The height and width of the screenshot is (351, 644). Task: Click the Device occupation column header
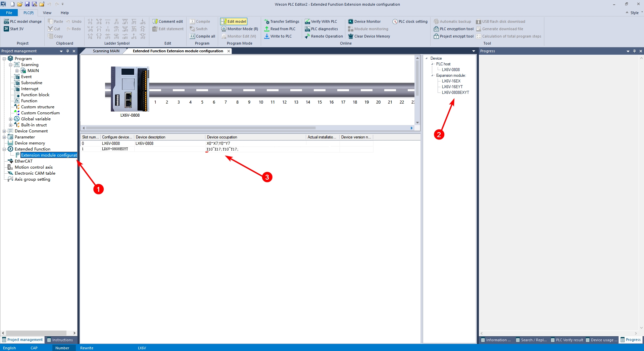coord(255,137)
